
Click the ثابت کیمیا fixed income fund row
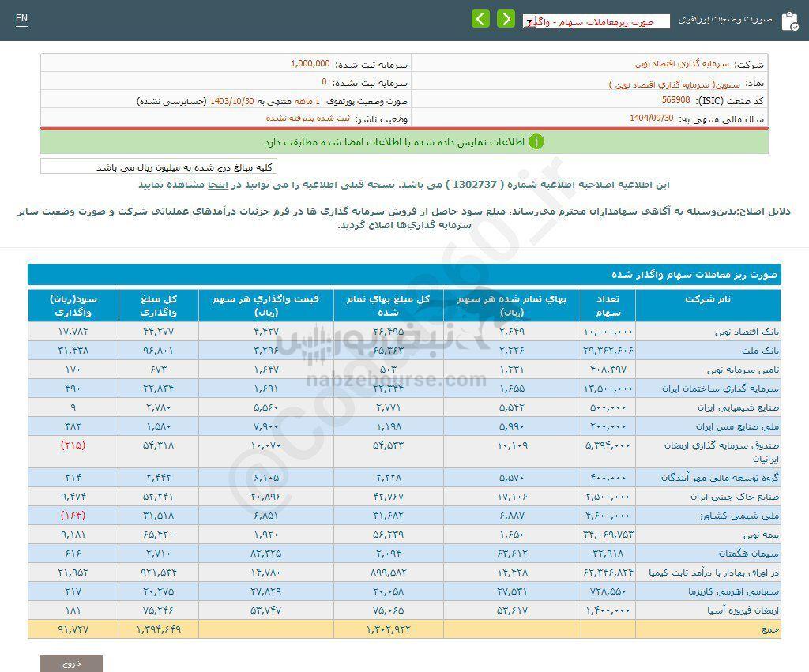[404, 573]
